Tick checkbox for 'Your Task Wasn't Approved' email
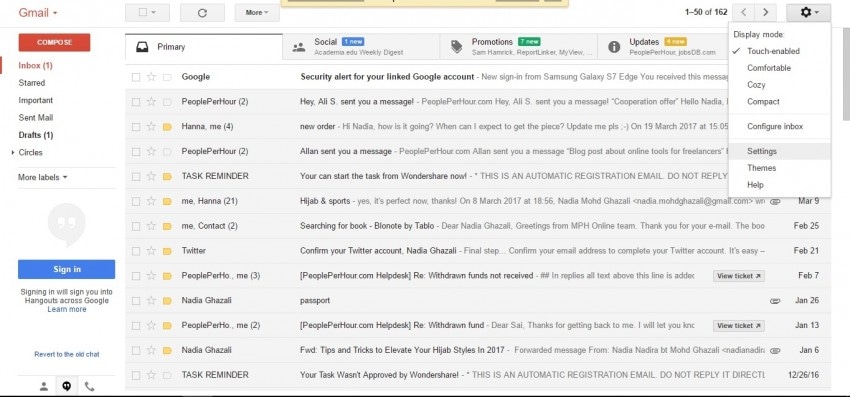The width and height of the screenshot is (850, 397). click(x=136, y=375)
